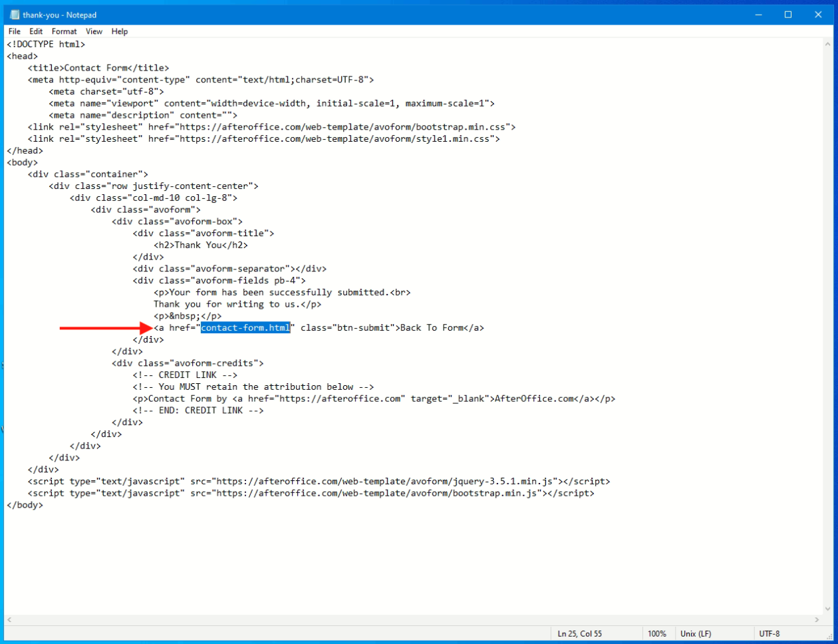The width and height of the screenshot is (838, 644).
Task: Open the File menu
Action: (14, 31)
